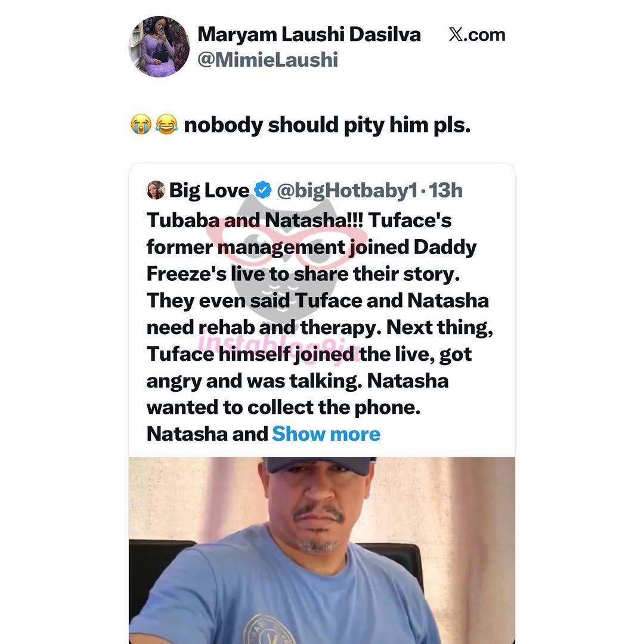Click the instablog9ja watermark text
644x644 pixels.
coord(280,347)
